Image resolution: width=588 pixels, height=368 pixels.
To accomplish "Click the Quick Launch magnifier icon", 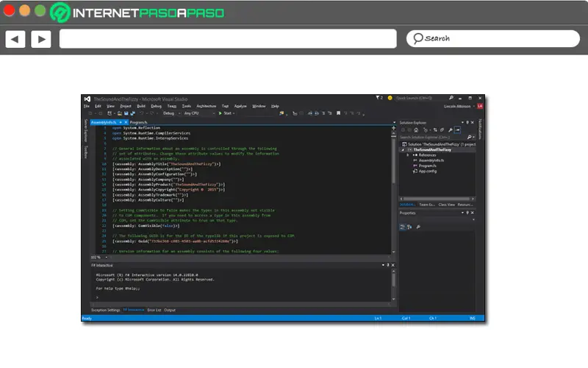I will click(x=451, y=98).
